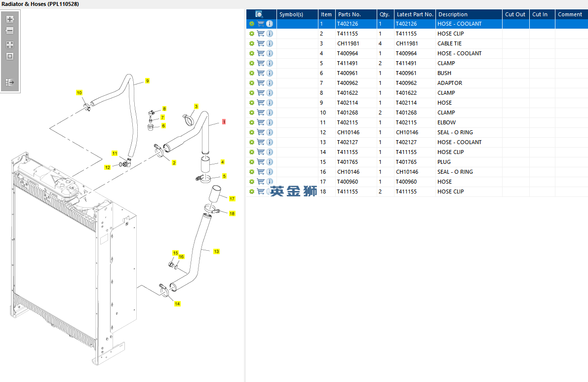This screenshot has height=382, width=588.
Task: Open info for T411491 CLAMP
Action: pyautogui.click(x=270, y=63)
